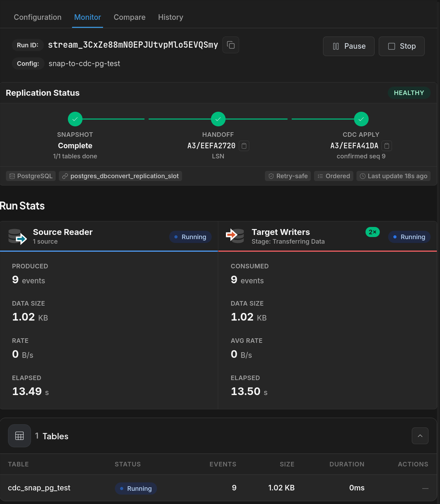This screenshot has height=504, width=440.
Task: Click config name snap-to-cdc-pg-test
Action: point(84,64)
